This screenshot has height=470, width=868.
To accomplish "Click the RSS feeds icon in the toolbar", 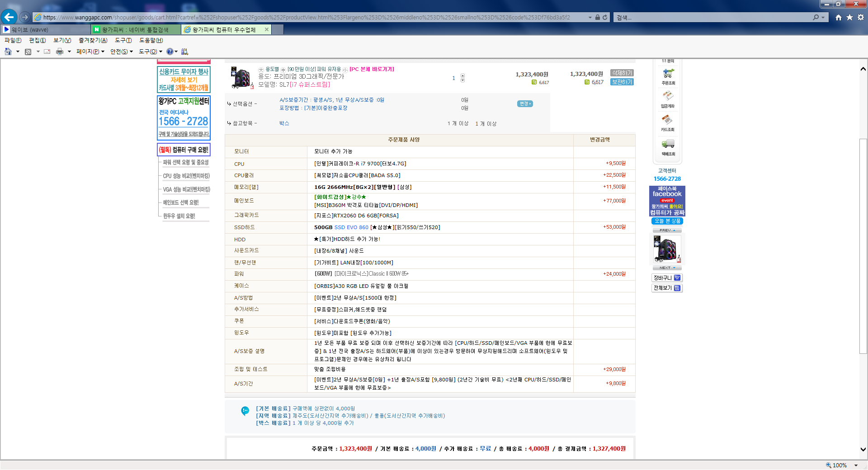I will (28, 52).
